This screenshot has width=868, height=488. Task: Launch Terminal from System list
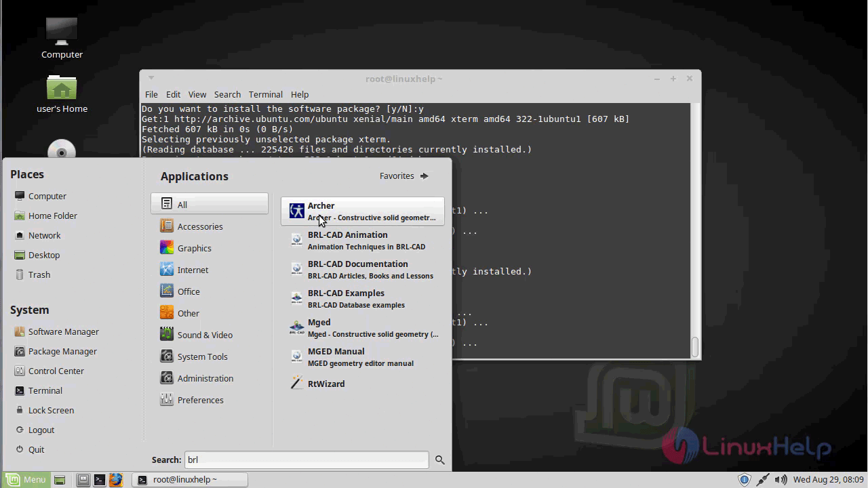coord(39,390)
